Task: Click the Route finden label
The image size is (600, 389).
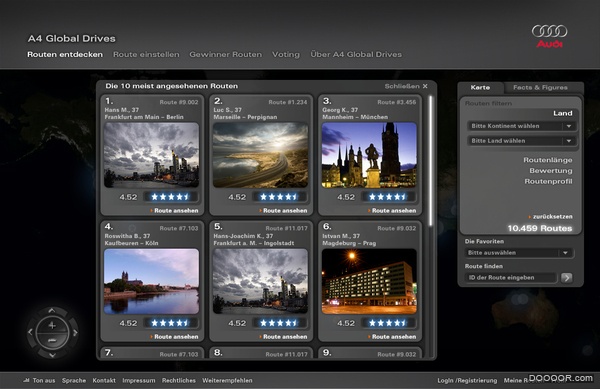Action: click(484, 266)
